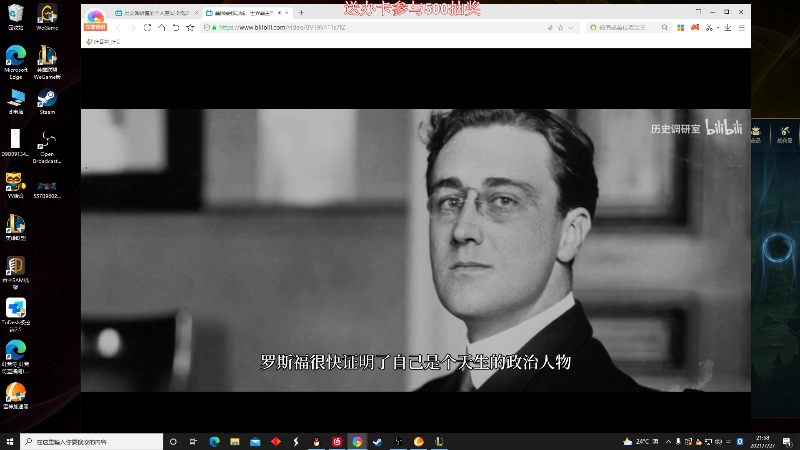
Task: Click the lightning speed-mode icon in address bar
Action: pyautogui.click(x=550, y=28)
